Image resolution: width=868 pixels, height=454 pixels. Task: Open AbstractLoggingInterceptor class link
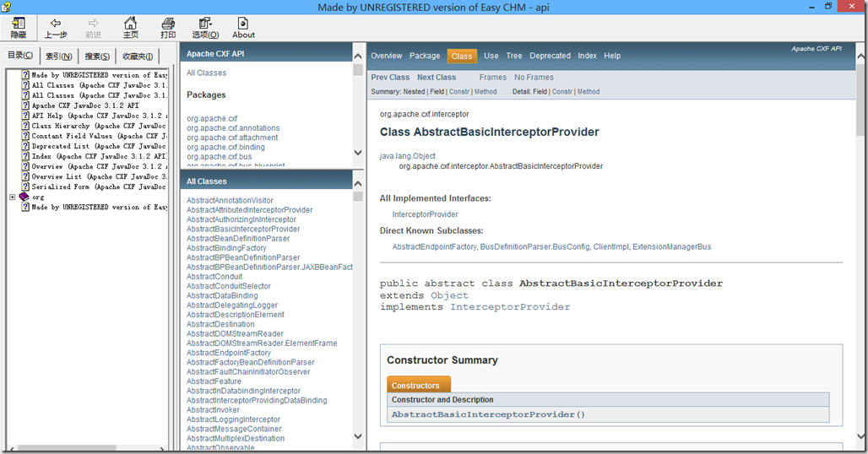pos(233,419)
